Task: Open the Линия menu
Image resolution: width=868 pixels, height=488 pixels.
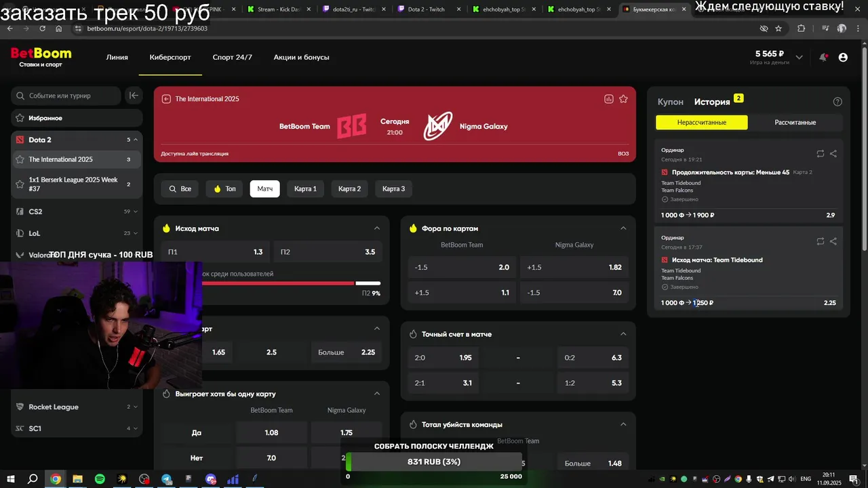Action: (x=117, y=57)
